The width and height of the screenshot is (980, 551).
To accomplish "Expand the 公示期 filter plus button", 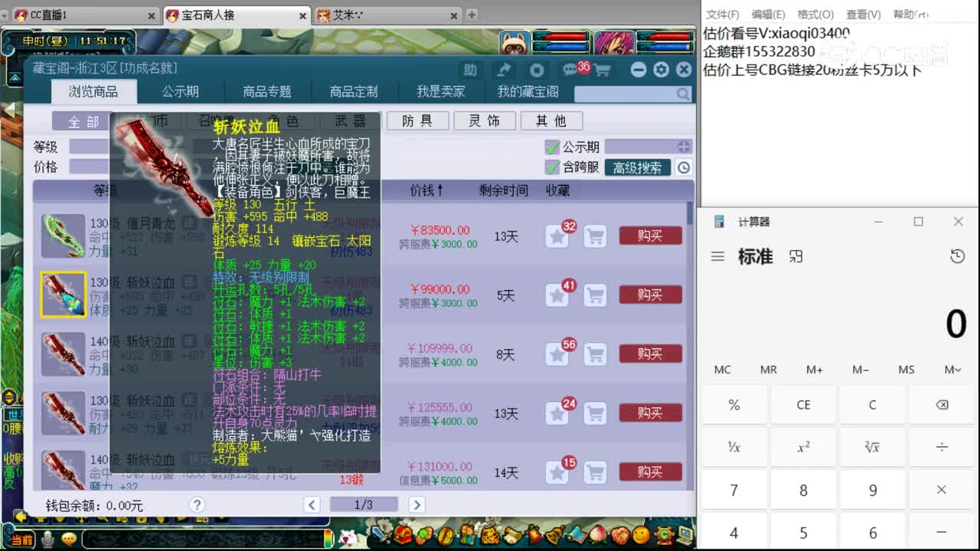I will coord(684,146).
